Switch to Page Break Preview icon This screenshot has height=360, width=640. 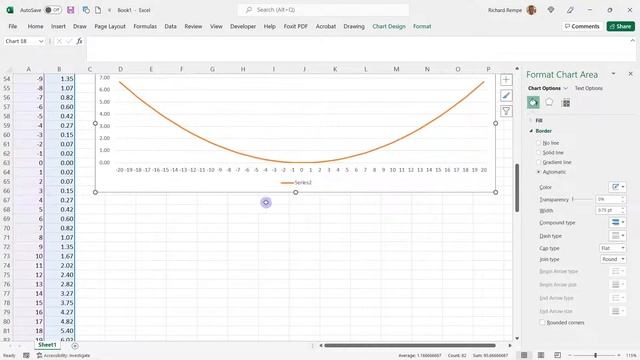tap(558, 355)
